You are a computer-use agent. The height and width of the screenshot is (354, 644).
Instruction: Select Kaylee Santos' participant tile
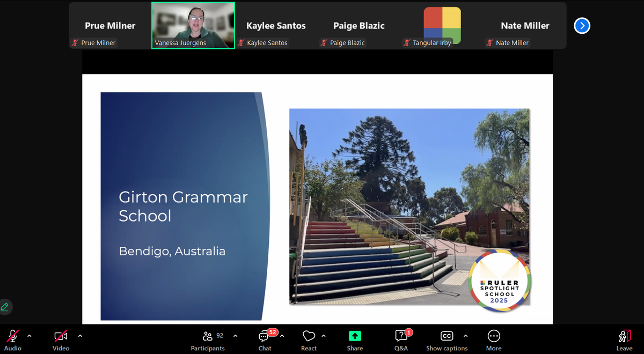click(x=276, y=26)
